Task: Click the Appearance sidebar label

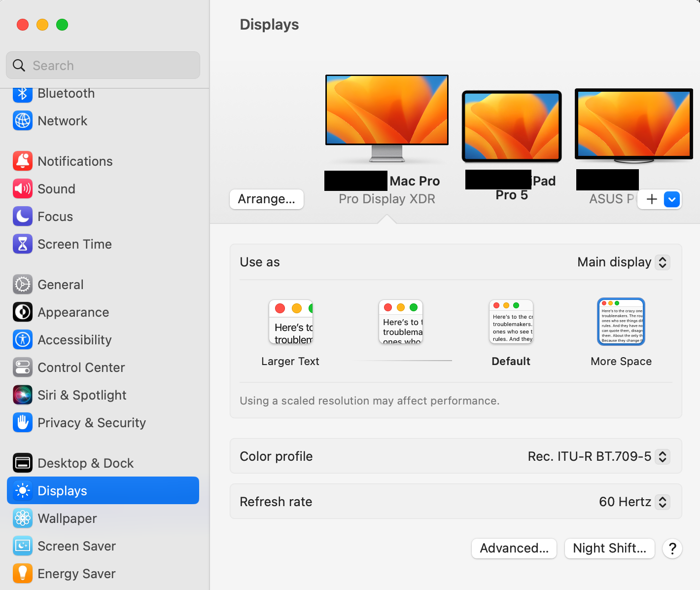Action: 73,312
